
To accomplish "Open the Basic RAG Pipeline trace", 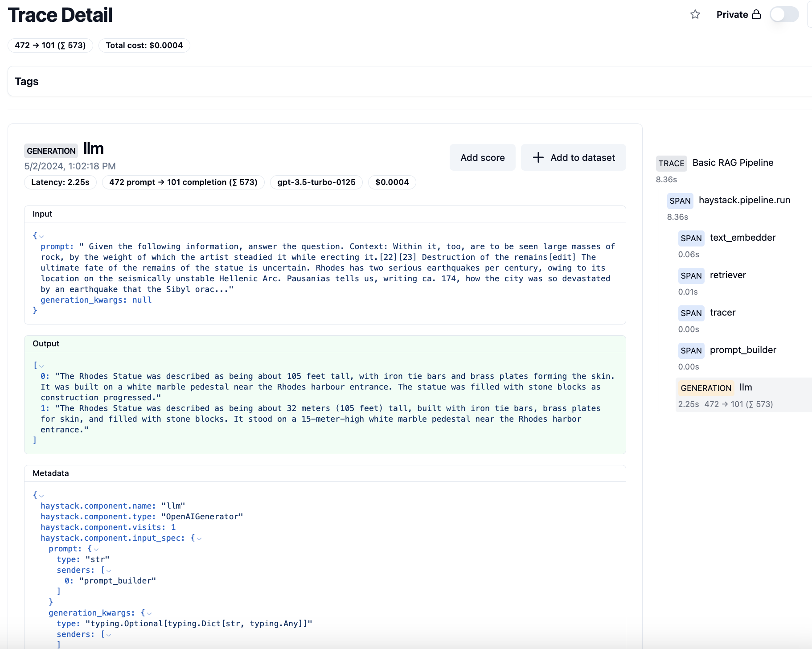I will (x=732, y=163).
